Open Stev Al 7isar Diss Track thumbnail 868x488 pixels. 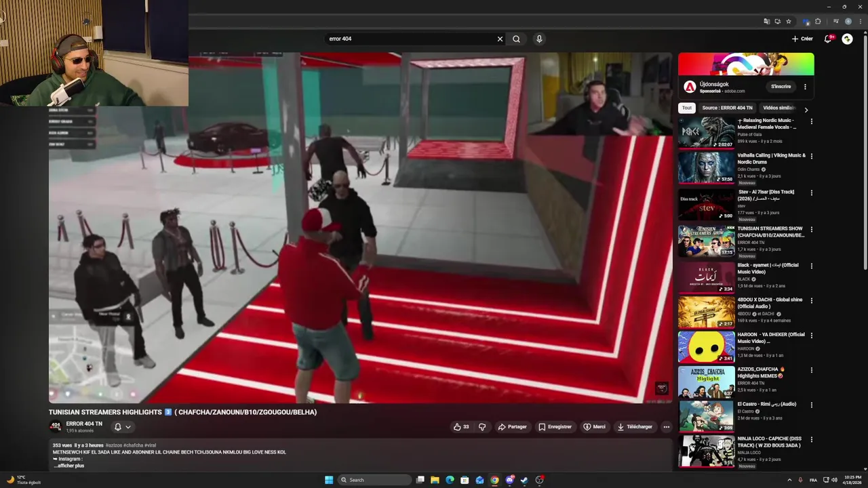tap(707, 204)
